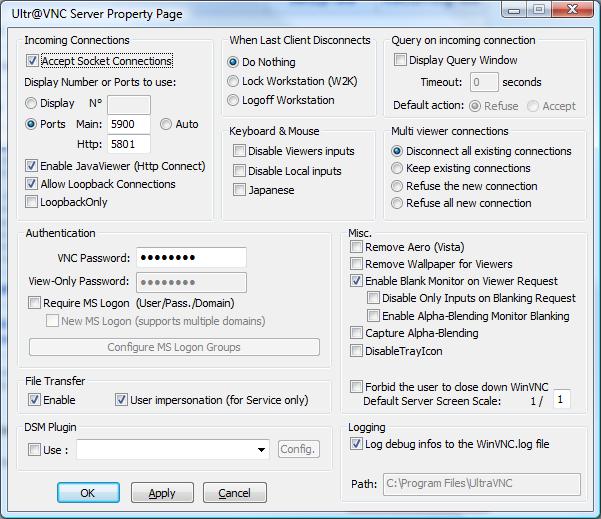
Task: Choose Refuse the new connection
Action: 397,186
